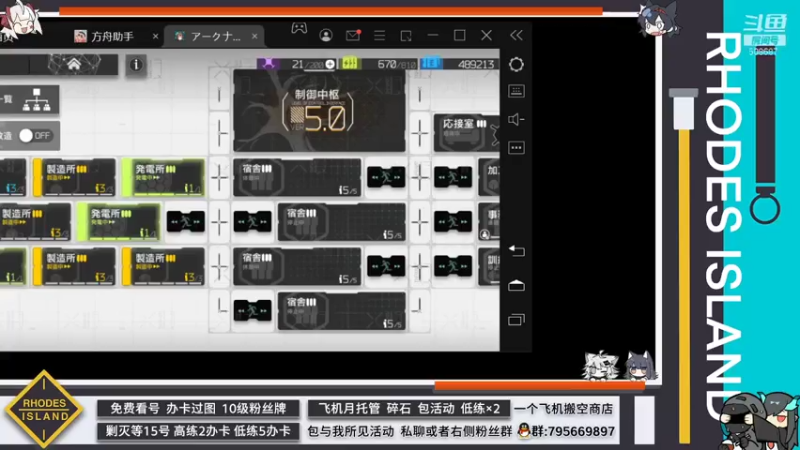Click the Rhodes Island diamond logo in overlay
The width and height of the screenshot is (800, 450).
[x=44, y=410]
